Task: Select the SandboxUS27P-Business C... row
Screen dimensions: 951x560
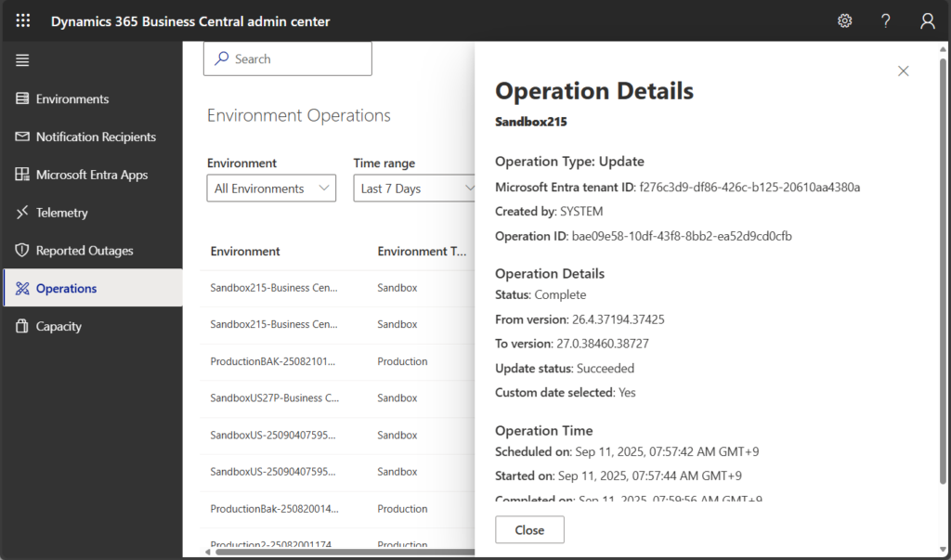Action: (x=275, y=397)
